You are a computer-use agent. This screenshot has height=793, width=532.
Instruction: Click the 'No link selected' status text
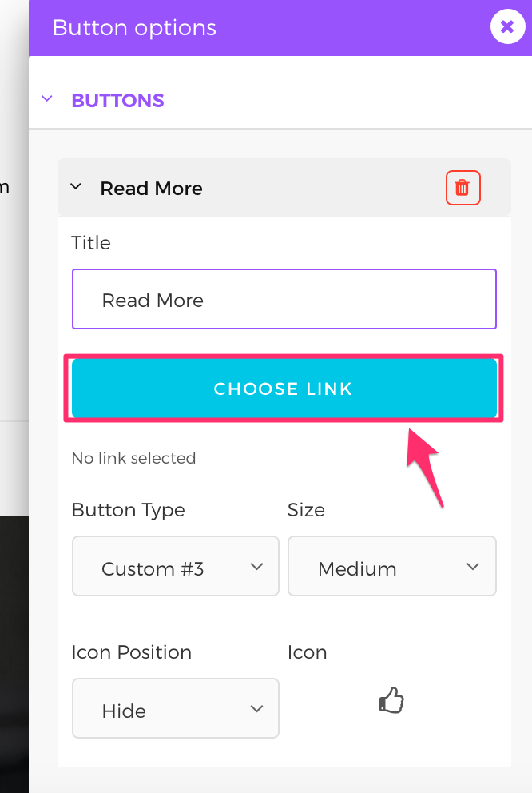pyautogui.click(x=133, y=458)
